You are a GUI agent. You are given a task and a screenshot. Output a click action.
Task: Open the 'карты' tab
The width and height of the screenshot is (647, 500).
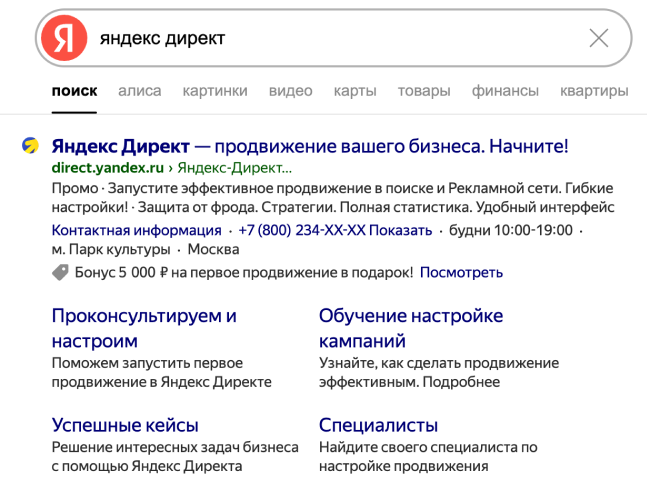tap(355, 91)
